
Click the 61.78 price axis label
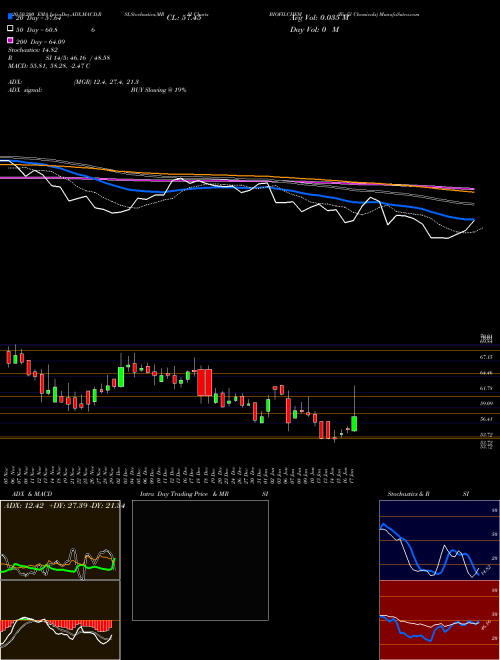tap(486, 388)
